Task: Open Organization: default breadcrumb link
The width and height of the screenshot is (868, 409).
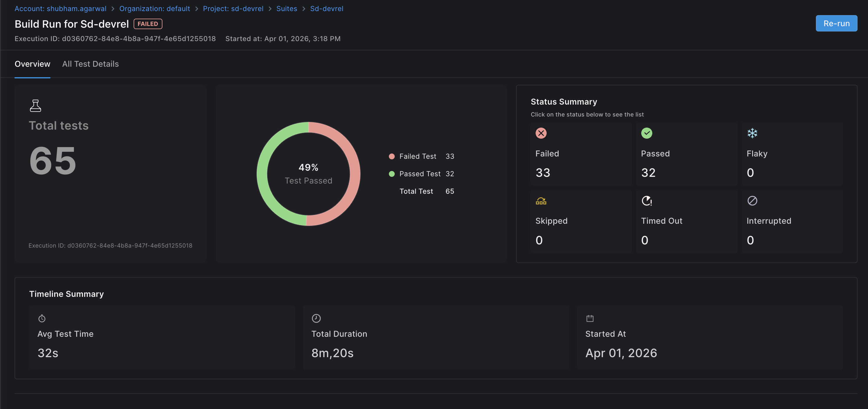Action: click(155, 9)
